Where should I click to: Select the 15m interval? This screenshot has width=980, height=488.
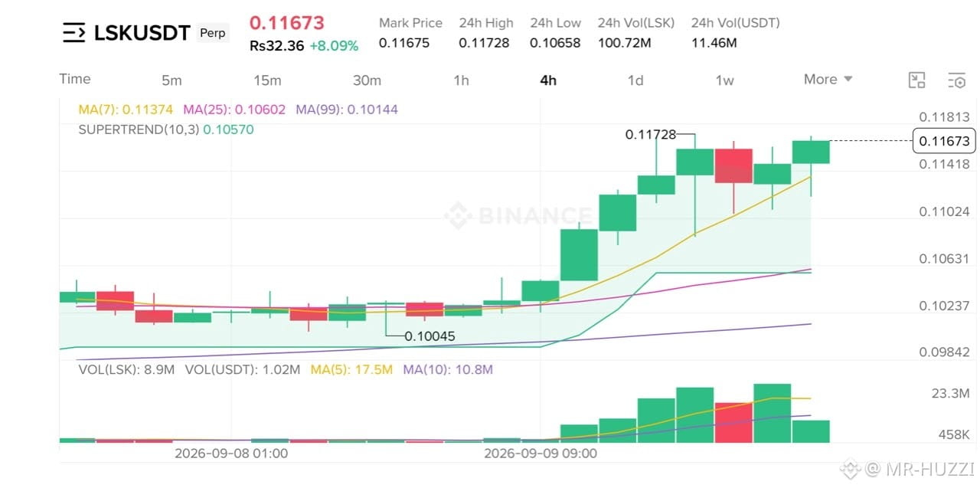267,80
